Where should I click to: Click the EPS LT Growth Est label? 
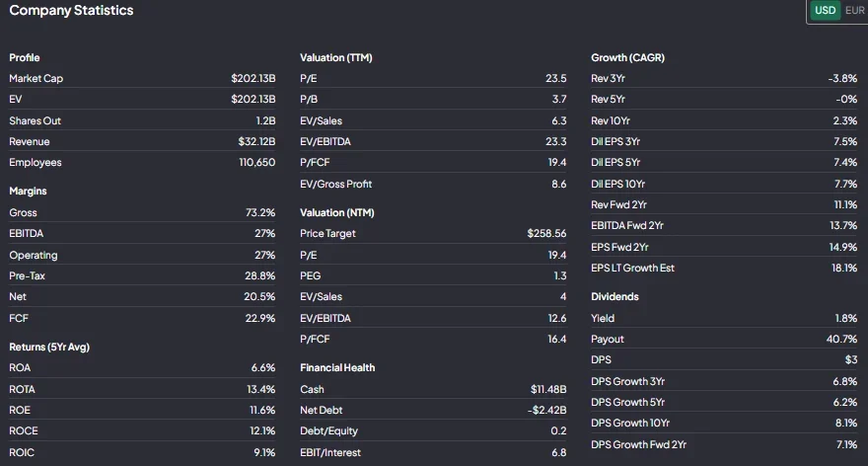tap(632, 269)
